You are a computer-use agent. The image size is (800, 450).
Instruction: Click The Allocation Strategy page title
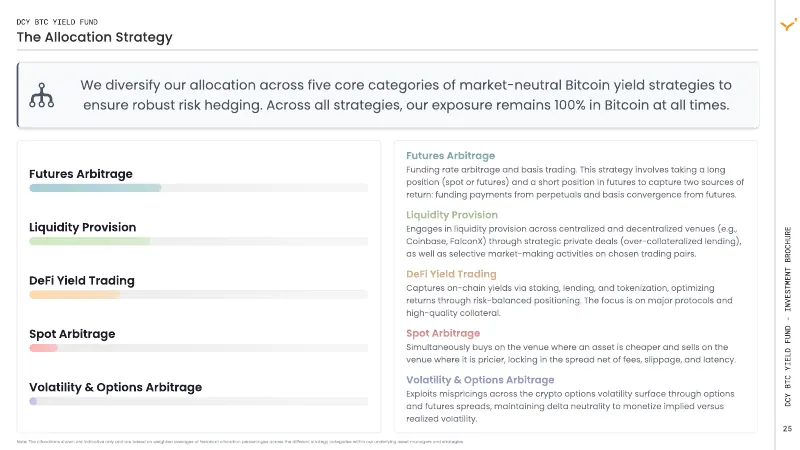94,37
